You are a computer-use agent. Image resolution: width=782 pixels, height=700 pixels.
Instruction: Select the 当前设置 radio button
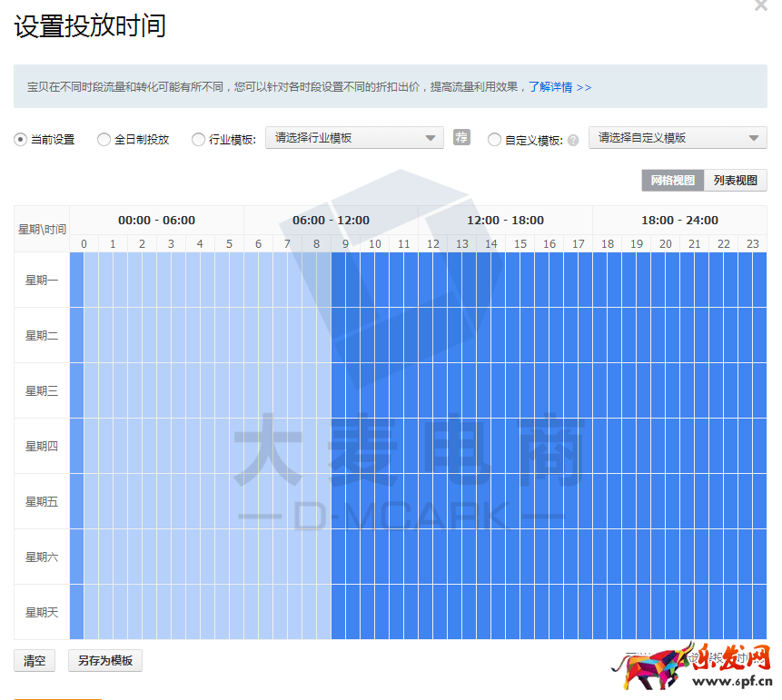[x=20, y=140]
